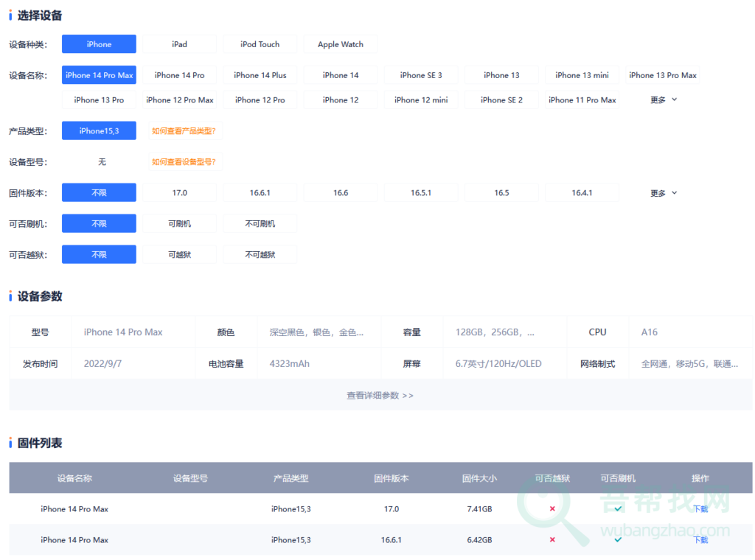Filter firmware version to 16.5.1
This screenshot has width=755, height=560.
[420, 193]
